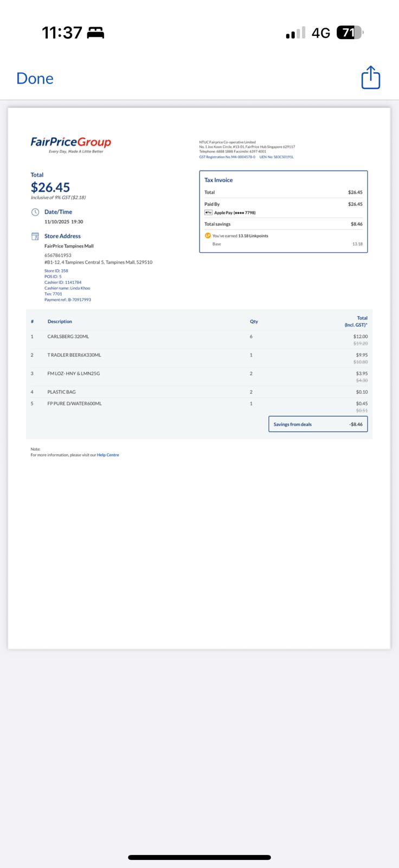Select the 'CARLSBERG 320ML' item row
Image resolution: width=399 pixels, height=868 pixels.
200,340
